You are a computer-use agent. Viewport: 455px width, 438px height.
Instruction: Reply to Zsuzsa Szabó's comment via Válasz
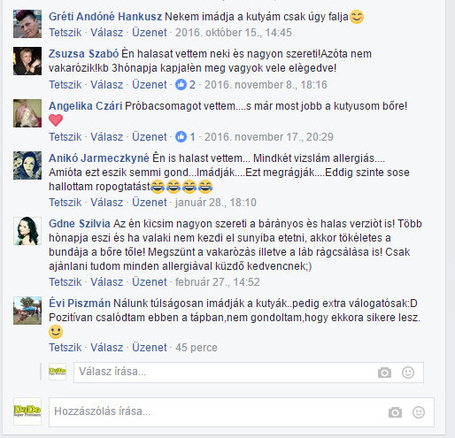[107, 85]
